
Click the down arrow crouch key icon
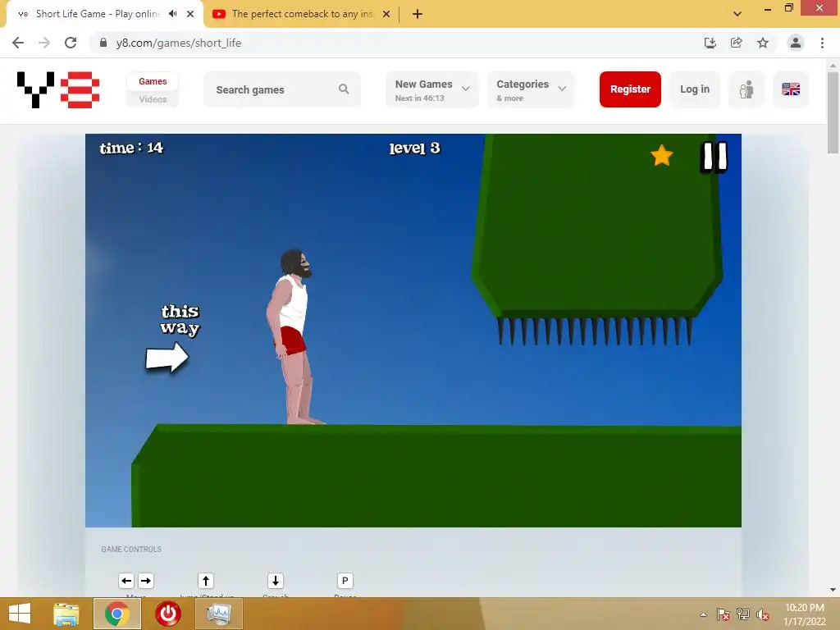click(276, 581)
